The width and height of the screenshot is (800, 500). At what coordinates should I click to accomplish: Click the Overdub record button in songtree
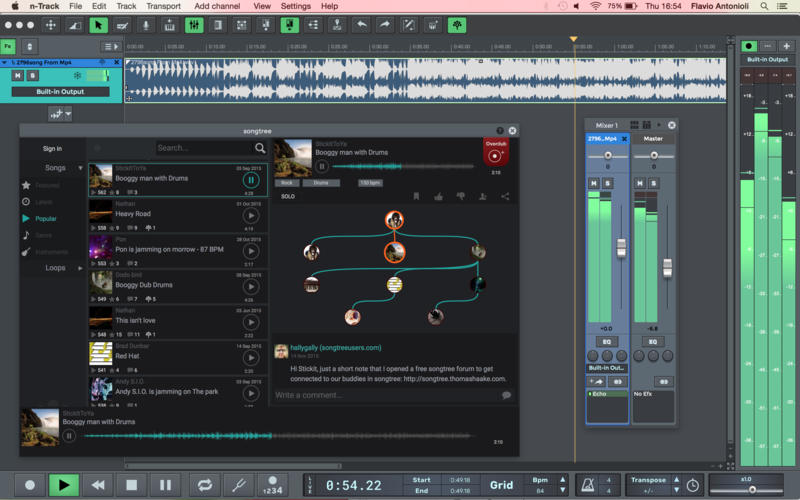496,155
